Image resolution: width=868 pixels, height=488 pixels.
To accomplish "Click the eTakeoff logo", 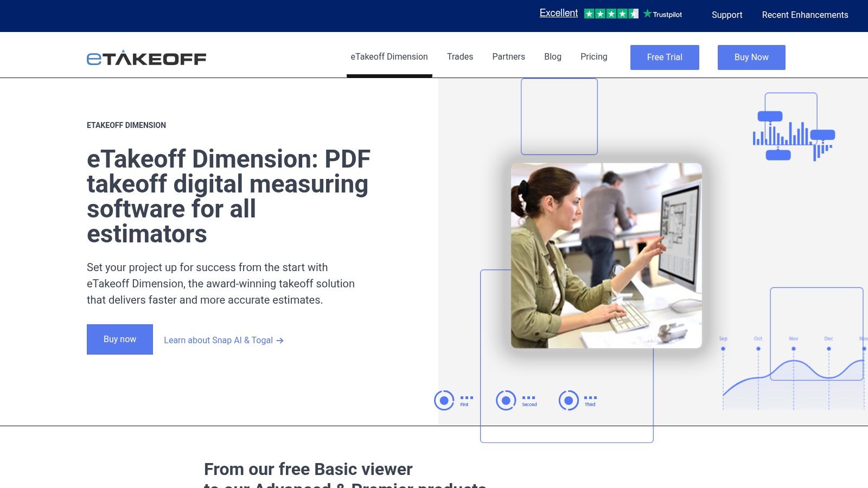I will point(146,57).
